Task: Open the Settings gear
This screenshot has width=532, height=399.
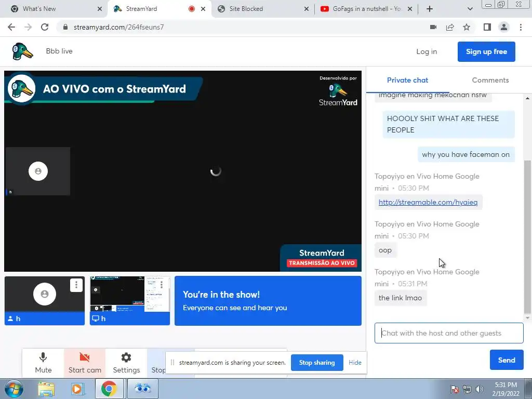Action: point(126,363)
